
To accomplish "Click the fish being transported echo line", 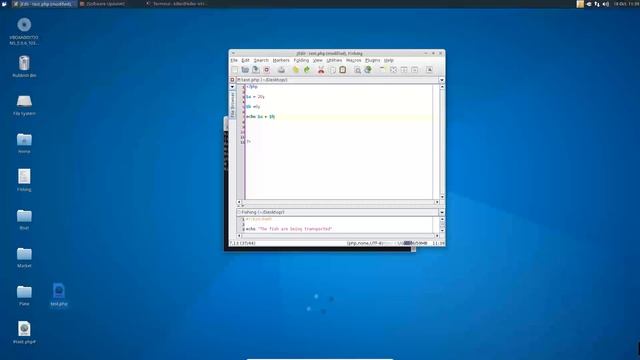I will click(289, 229).
